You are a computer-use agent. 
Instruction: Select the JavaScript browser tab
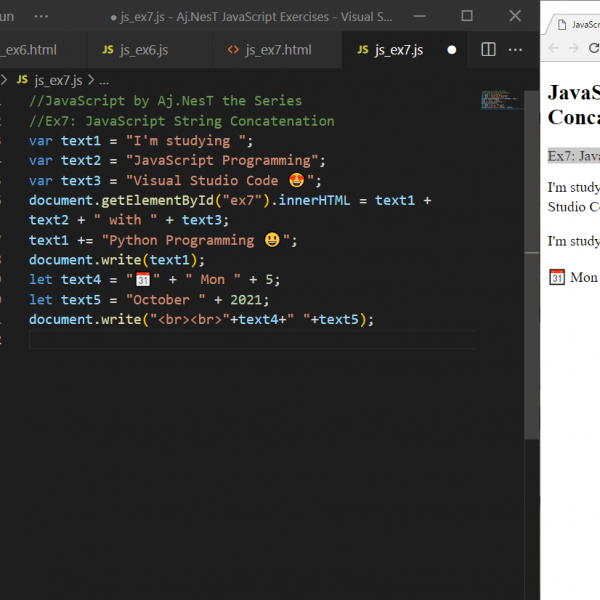[580, 23]
